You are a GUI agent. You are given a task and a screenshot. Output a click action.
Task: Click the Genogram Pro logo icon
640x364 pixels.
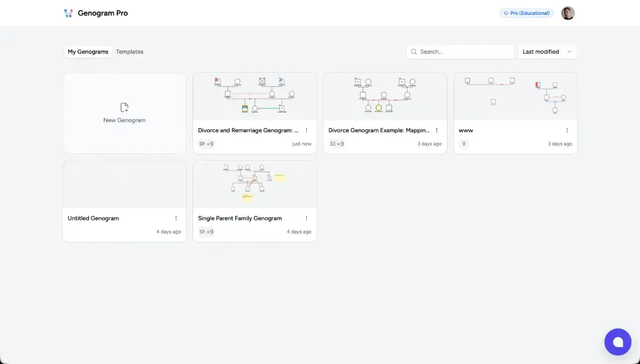(x=68, y=13)
